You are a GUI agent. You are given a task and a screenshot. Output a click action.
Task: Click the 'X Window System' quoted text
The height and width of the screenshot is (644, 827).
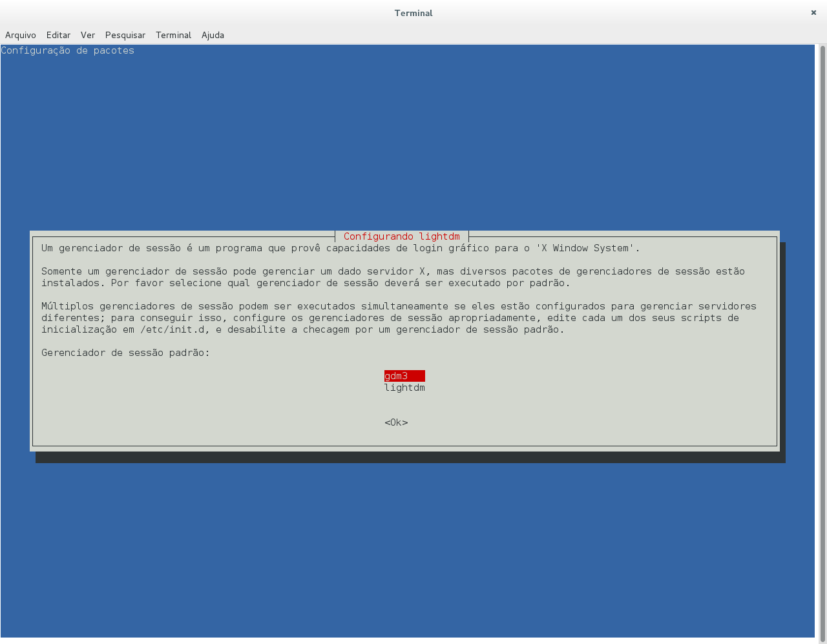tap(587, 248)
